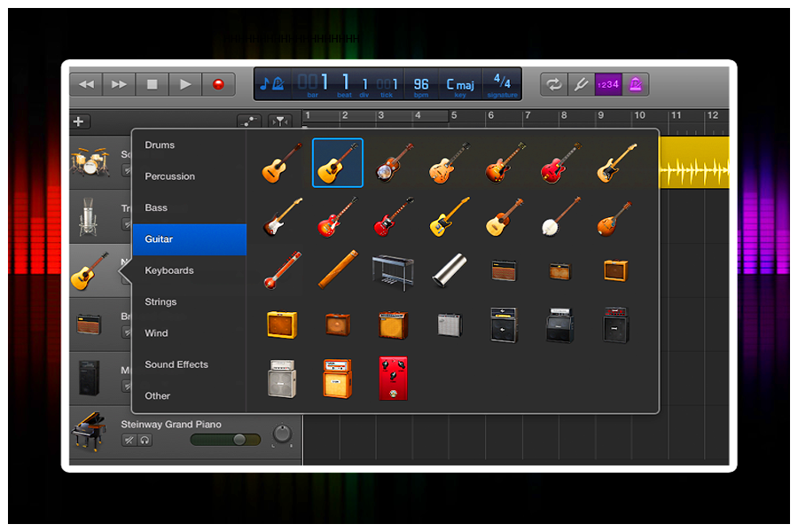
Task: Select the chrome metal slide icon
Action: pyautogui.click(x=449, y=270)
